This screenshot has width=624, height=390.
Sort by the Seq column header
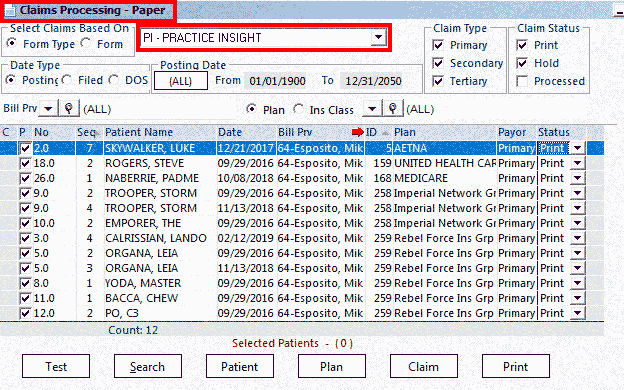click(x=90, y=132)
